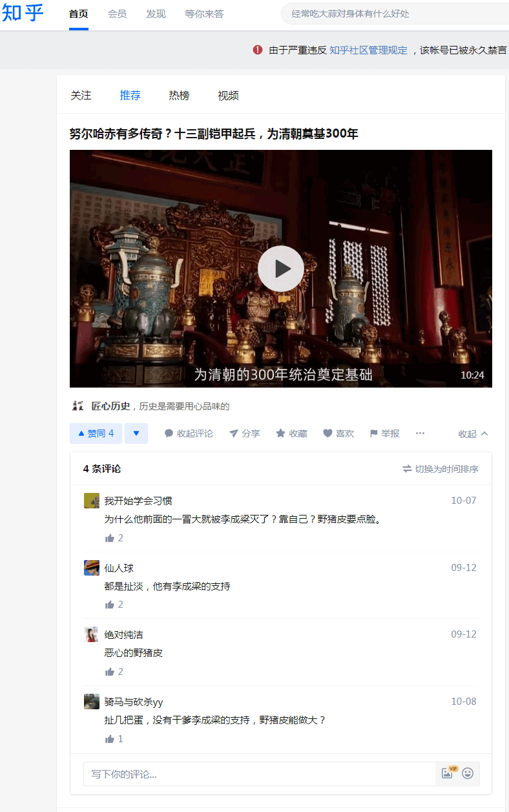Click the 写下你的评论 input field
Viewport: 509px width, 812px height.
(x=260, y=774)
